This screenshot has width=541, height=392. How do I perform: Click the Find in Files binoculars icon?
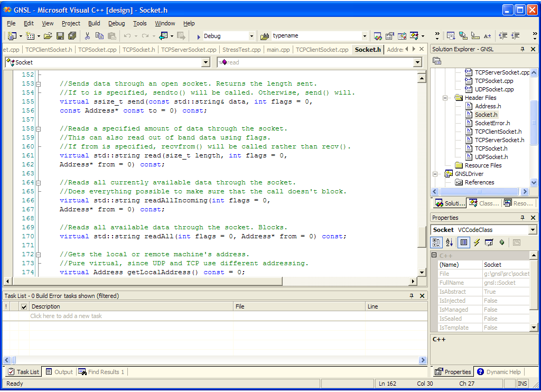265,36
